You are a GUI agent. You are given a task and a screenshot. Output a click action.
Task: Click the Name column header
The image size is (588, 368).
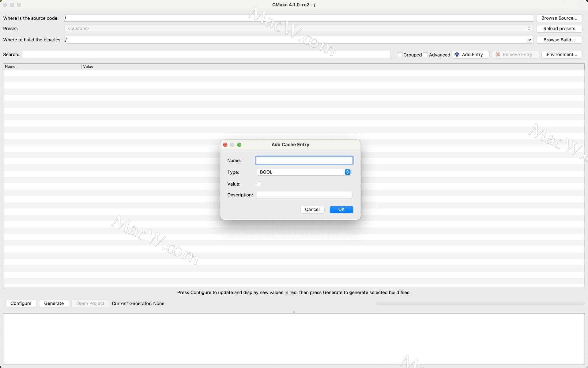tap(42, 66)
